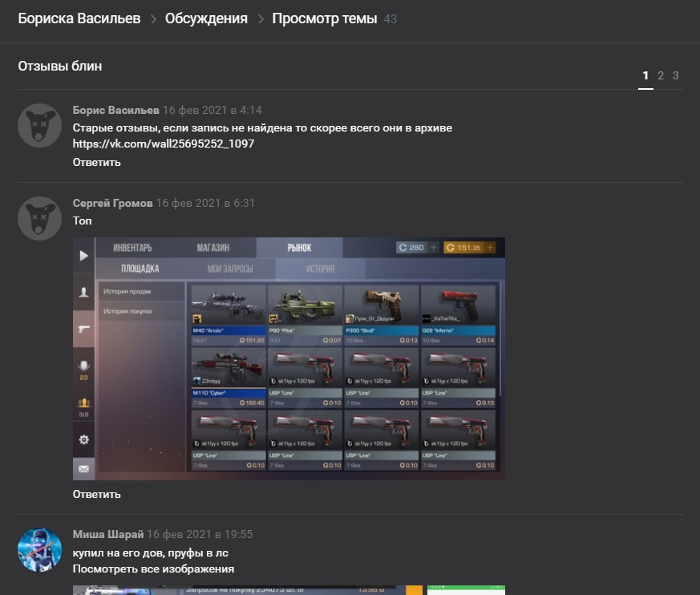Open the Обсуждения breadcrumb

point(206,18)
